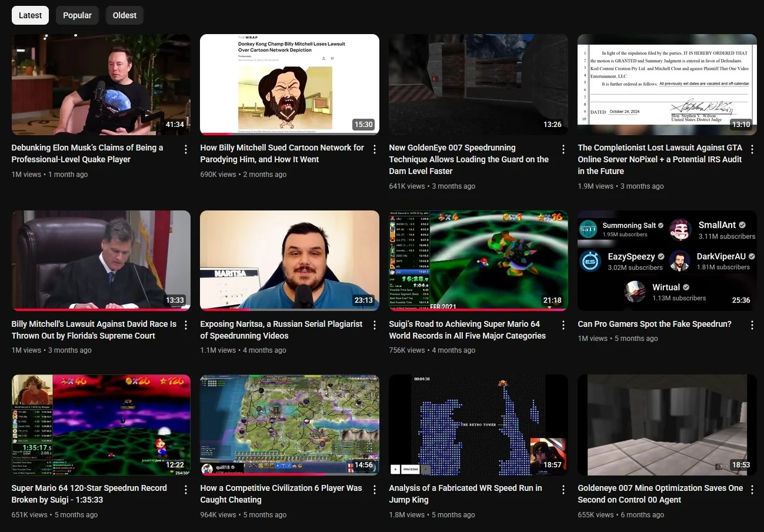Open Analysis of a Fabricated WR Speed Run title

[465, 494]
